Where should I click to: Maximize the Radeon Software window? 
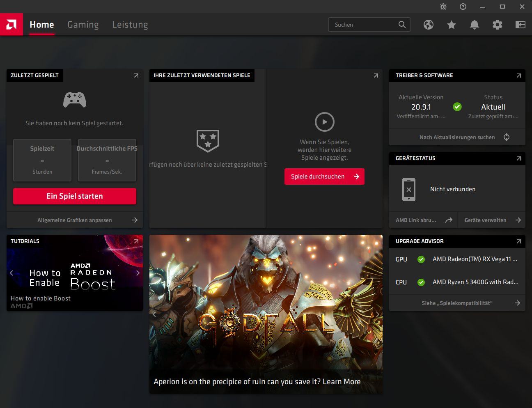pyautogui.click(x=502, y=7)
